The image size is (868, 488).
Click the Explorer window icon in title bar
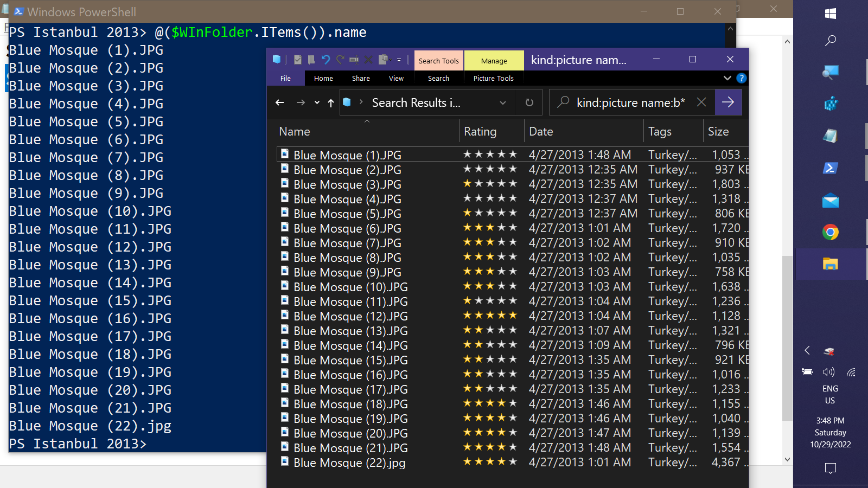(277, 60)
